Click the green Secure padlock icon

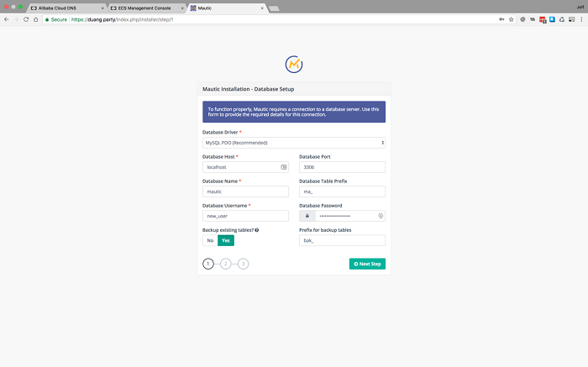(x=47, y=19)
